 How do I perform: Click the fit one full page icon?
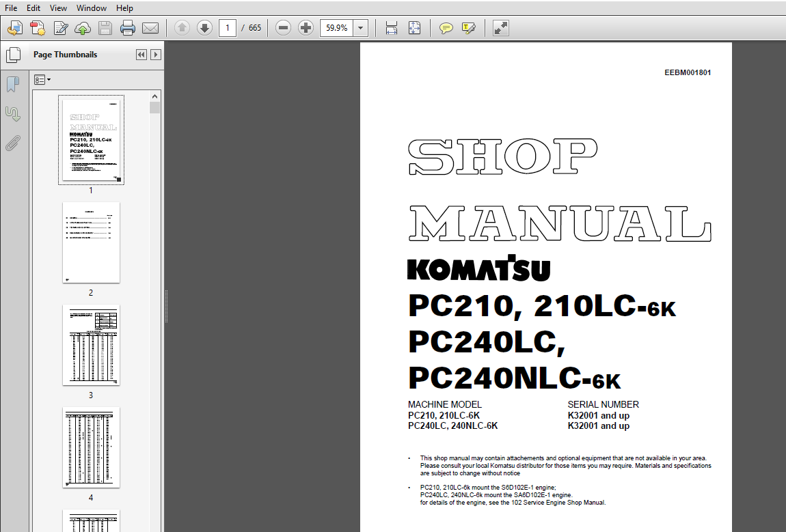point(415,28)
